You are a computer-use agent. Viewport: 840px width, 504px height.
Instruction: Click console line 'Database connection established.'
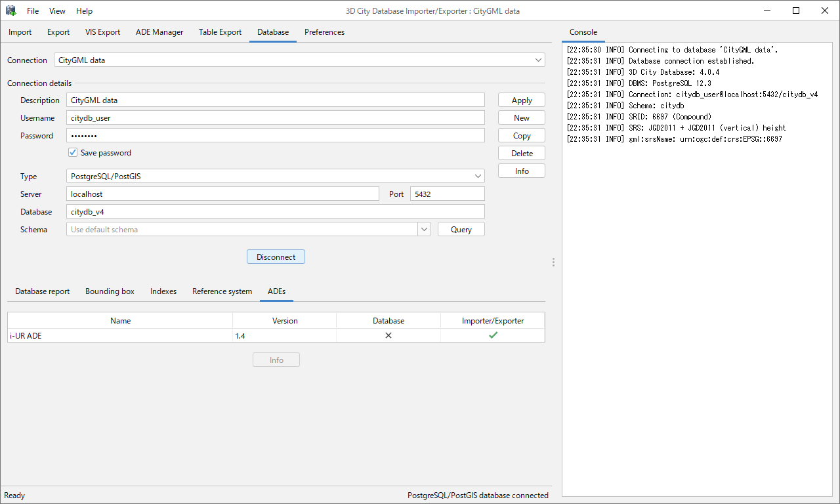(660, 60)
